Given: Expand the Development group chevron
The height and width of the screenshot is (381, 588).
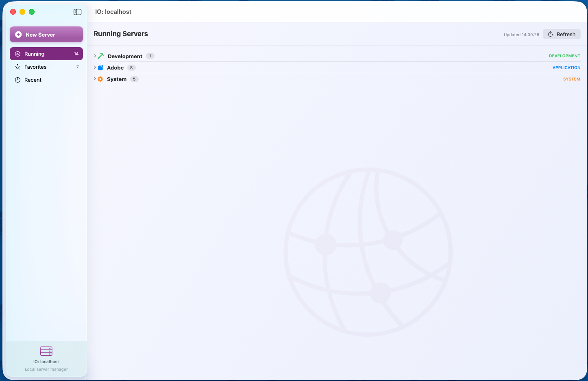Looking at the screenshot, I should [x=95, y=56].
